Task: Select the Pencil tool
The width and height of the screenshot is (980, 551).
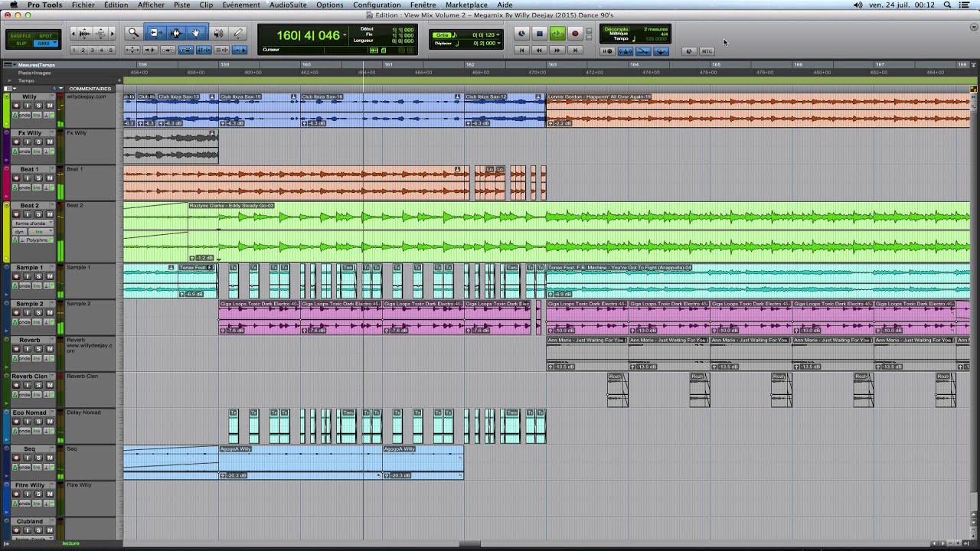Action: point(238,33)
